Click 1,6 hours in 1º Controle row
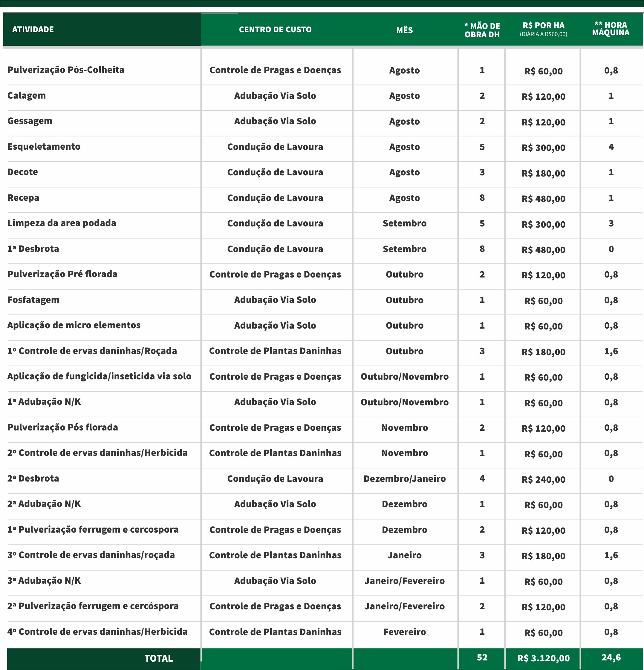 (611, 351)
